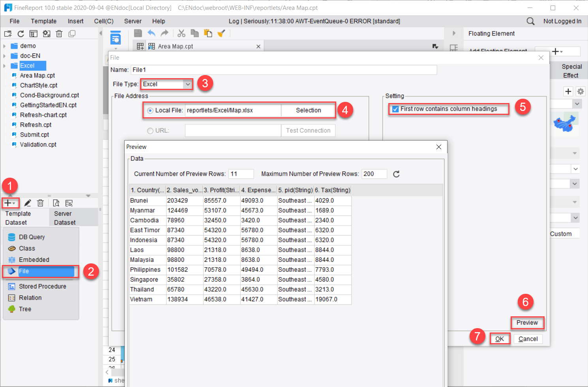Image resolution: width=588 pixels, height=387 pixels.
Task: Click the undo arrow in toolbar
Action: [151, 34]
